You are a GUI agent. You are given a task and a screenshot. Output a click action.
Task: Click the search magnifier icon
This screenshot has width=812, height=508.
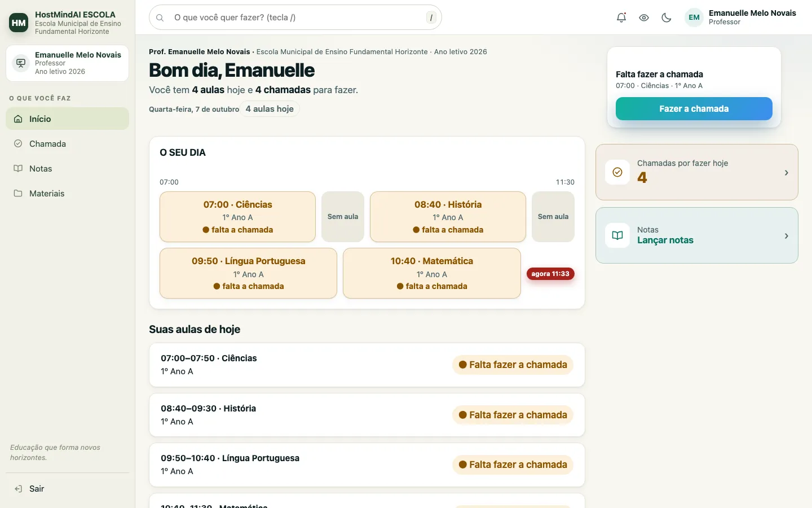coord(160,17)
